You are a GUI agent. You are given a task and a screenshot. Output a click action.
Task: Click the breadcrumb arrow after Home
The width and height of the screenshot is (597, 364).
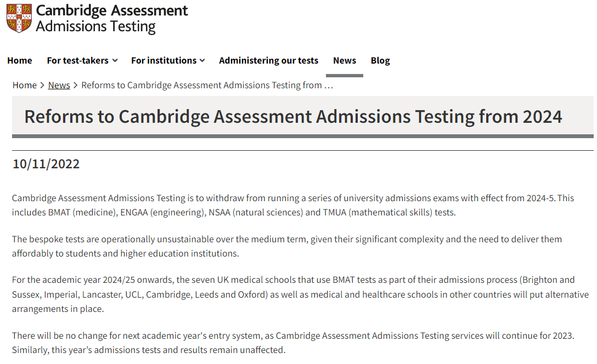coord(42,86)
